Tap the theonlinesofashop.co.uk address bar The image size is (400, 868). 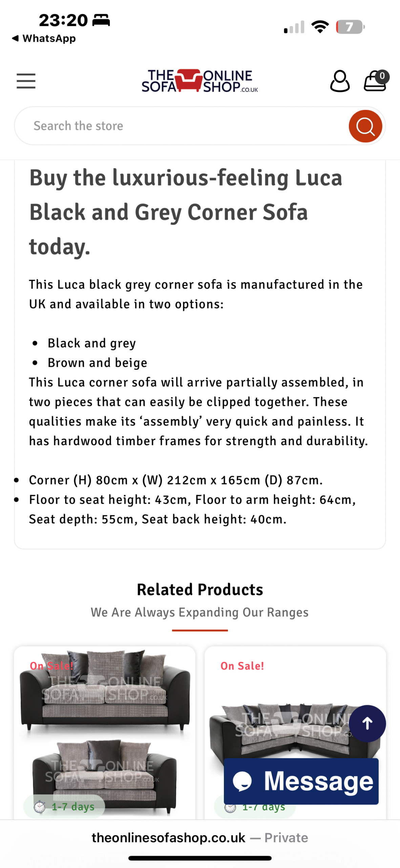(x=200, y=837)
